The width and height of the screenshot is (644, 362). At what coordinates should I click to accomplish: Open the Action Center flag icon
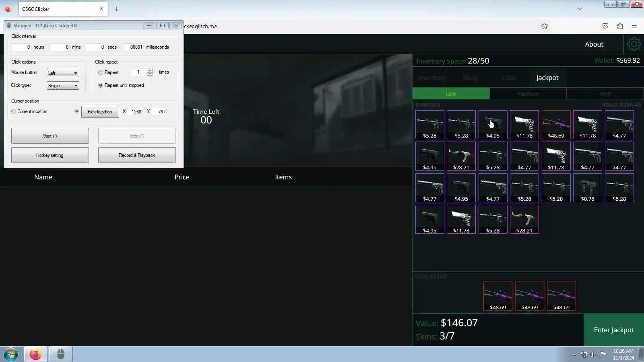pyautogui.click(x=603, y=354)
